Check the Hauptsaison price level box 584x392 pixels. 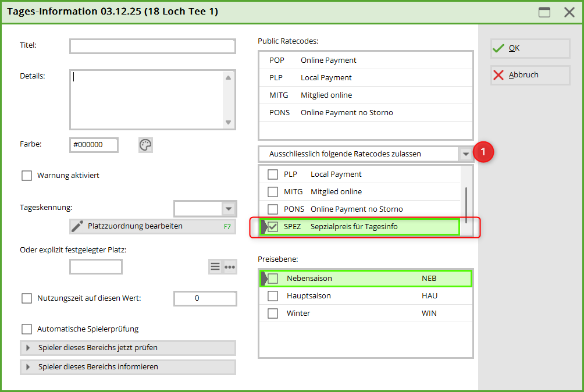coord(273,296)
